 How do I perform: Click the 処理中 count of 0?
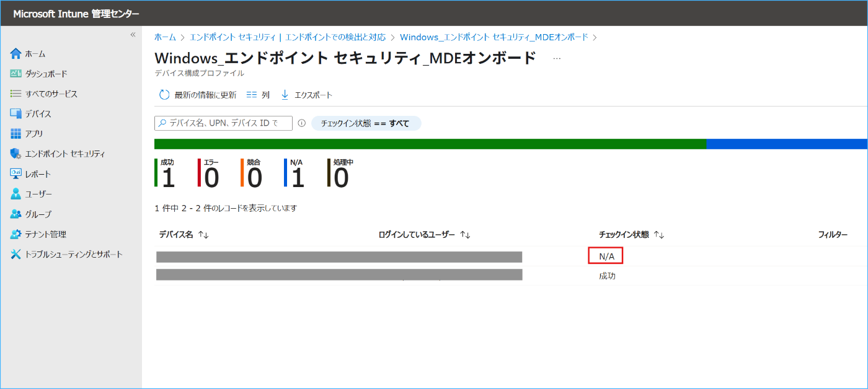coord(341,178)
